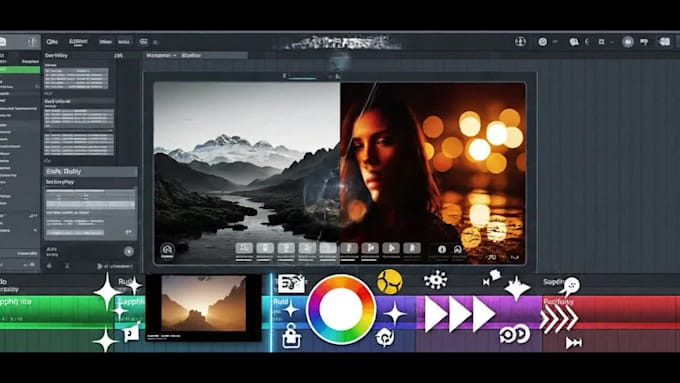Screen dimensions: 680x383
Task: Switch to the first top-left tab
Action: tap(52, 42)
